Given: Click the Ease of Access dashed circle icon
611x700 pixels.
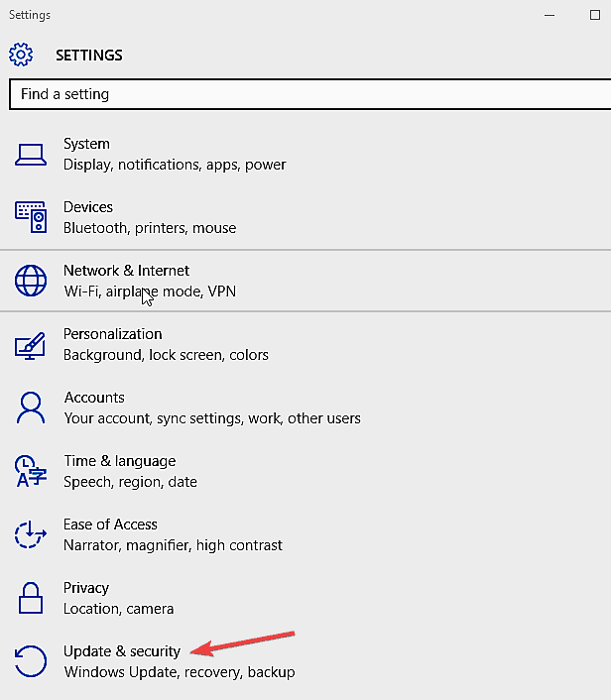Looking at the screenshot, I should [x=30, y=534].
